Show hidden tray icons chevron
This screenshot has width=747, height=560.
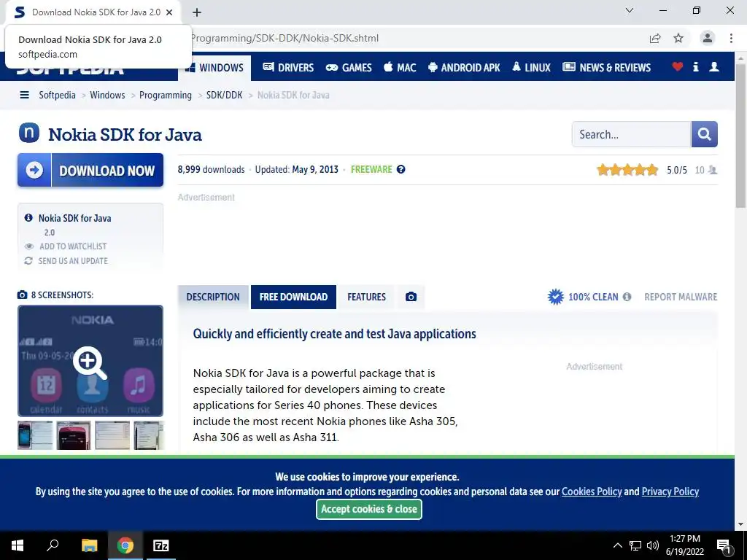click(617, 545)
